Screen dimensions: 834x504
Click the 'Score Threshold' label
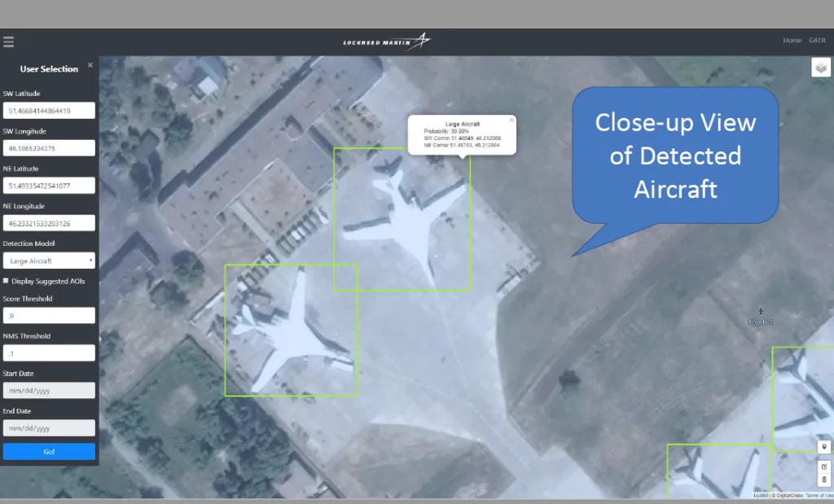28,299
